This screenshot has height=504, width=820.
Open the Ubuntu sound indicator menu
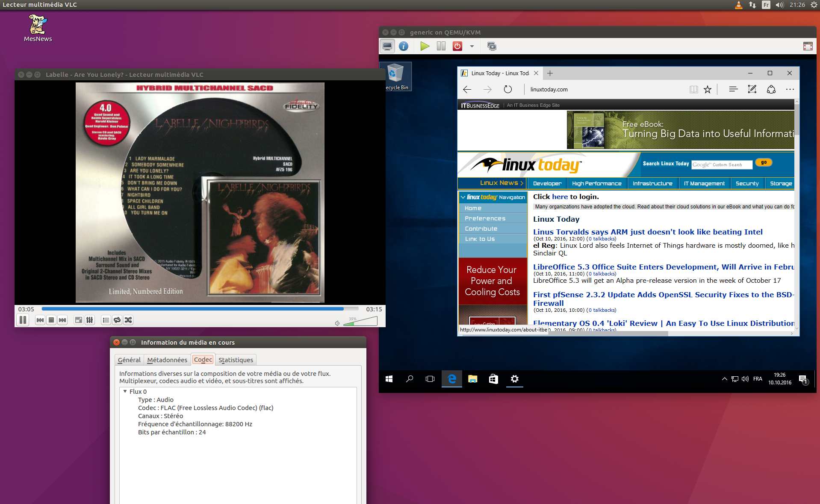tap(779, 5)
